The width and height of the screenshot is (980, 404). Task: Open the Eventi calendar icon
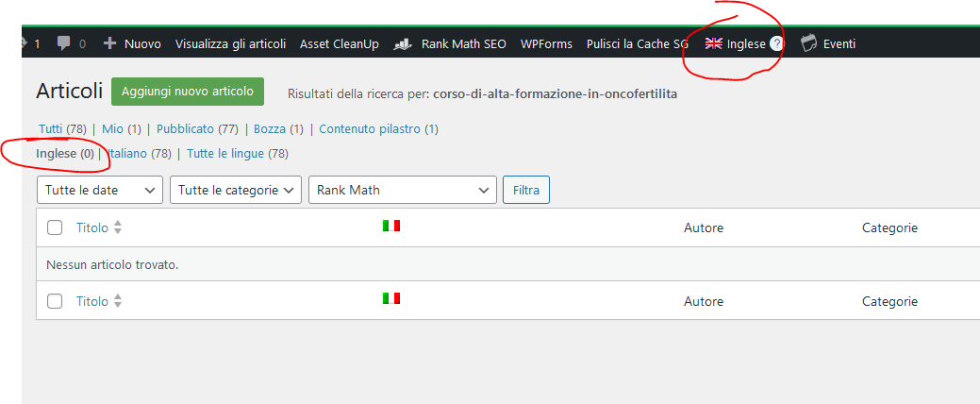point(809,43)
